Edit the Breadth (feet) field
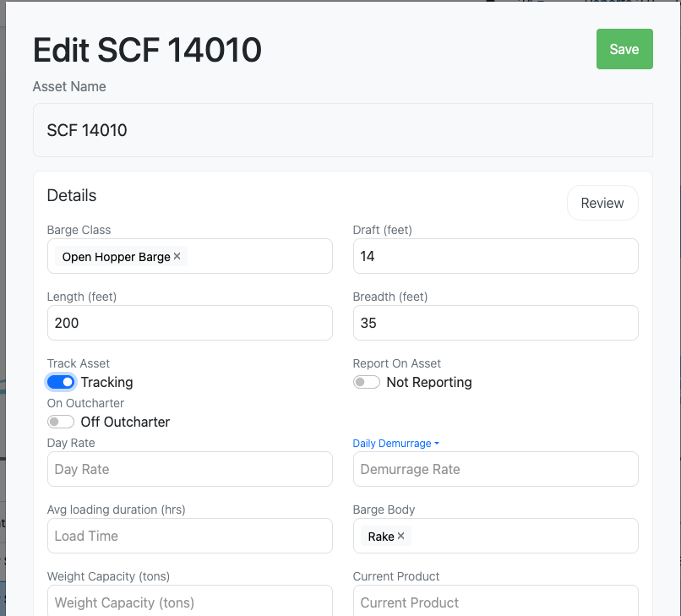Image resolution: width=681 pixels, height=616 pixels. pos(495,323)
